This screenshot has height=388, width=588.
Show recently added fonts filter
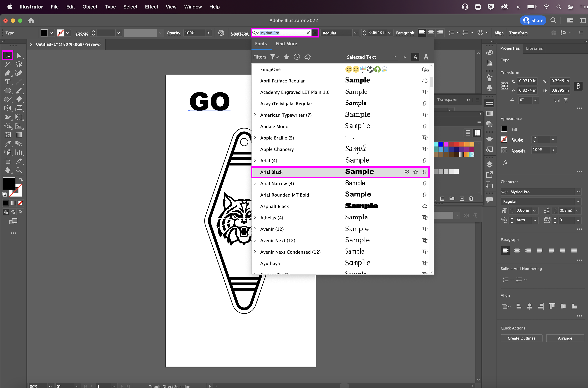pos(297,57)
